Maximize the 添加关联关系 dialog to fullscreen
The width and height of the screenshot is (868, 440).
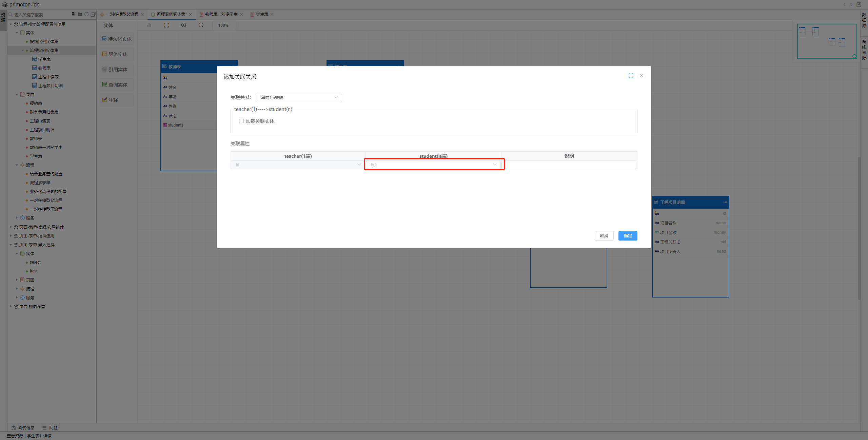click(631, 76)
